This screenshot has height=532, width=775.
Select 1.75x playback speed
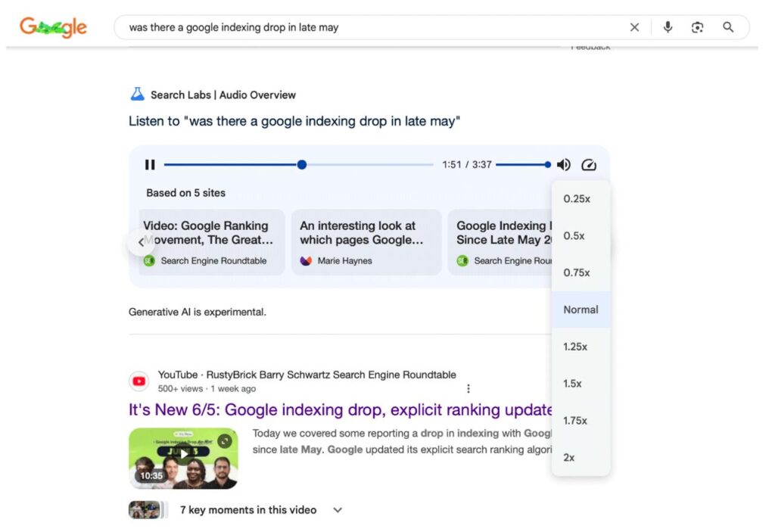(580, 421)
